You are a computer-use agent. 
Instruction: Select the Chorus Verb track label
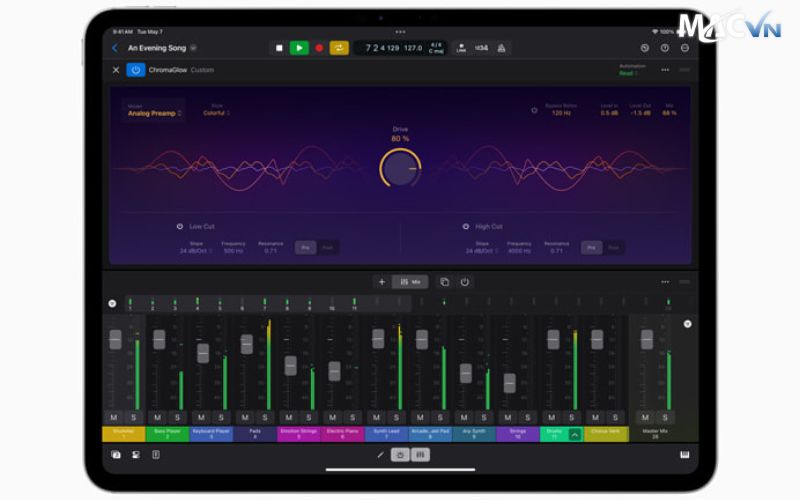[606, 434]
